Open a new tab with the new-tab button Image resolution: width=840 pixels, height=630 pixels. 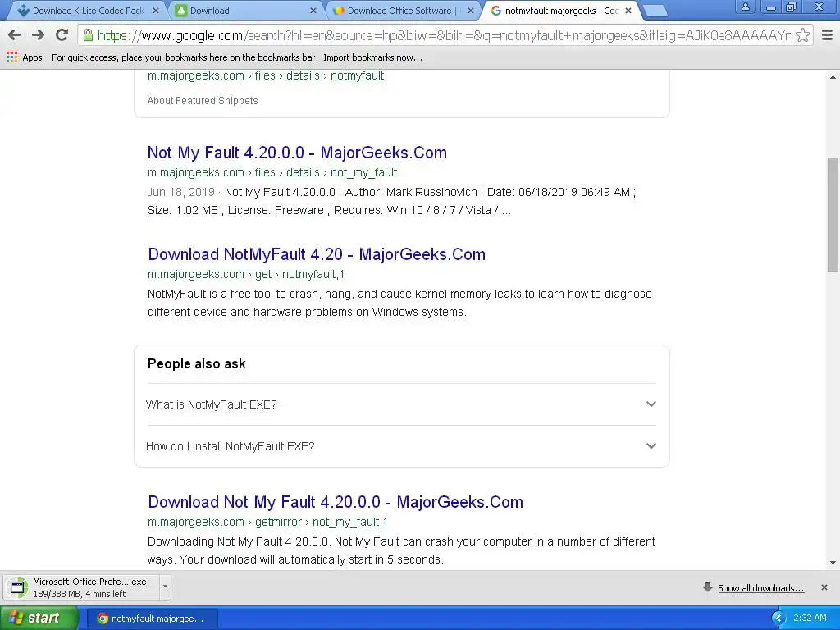pyautogui.click(x=654, y=11)
